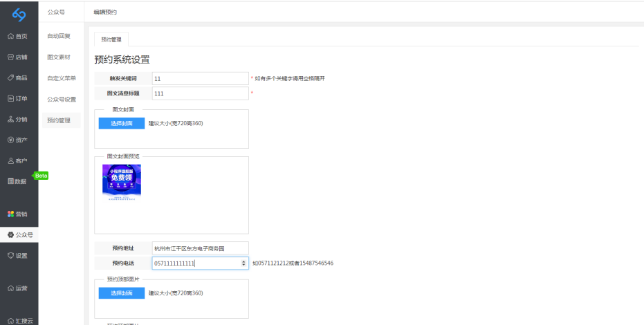Click the 预约电话 number spinner arrows
This screenshot has height=325, width=644.
coord(243,263)
